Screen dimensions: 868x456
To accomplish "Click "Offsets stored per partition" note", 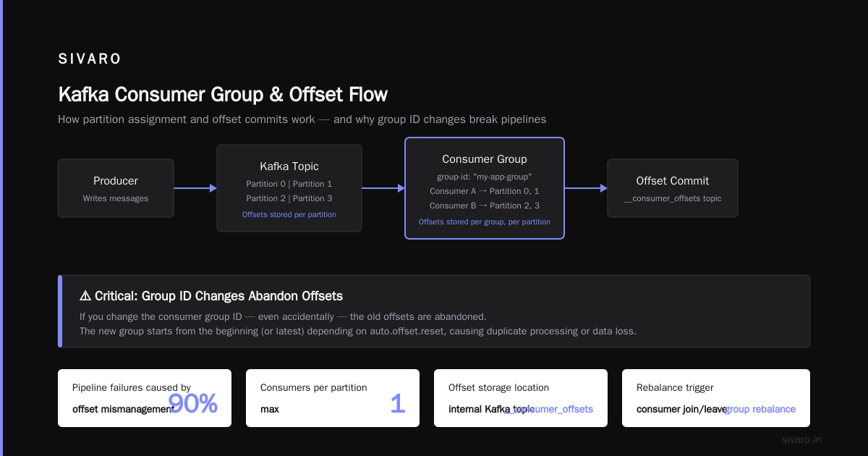I will pyautogui.click(x=289, y=215).
